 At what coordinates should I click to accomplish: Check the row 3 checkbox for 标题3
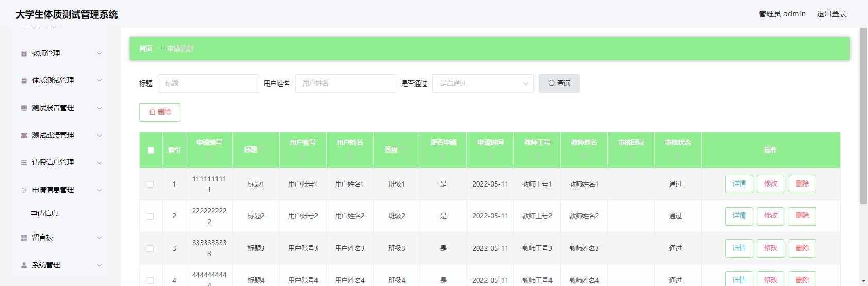151,248
